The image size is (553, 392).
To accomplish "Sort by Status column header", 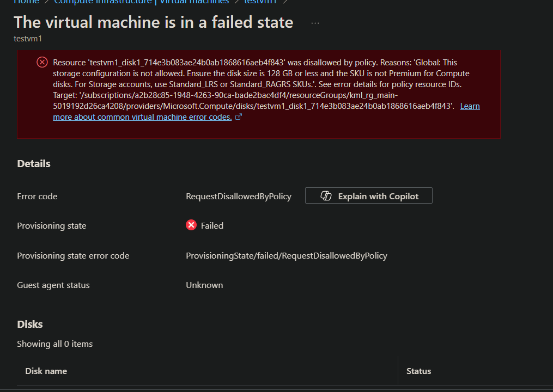I will [x=418, y=371].
